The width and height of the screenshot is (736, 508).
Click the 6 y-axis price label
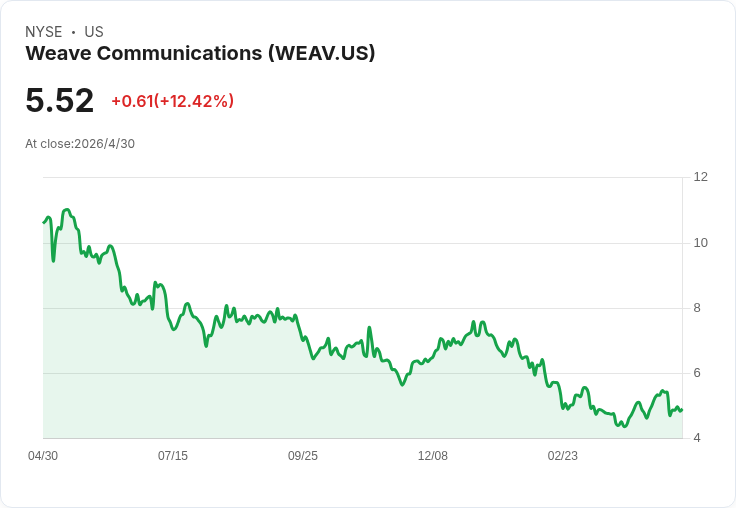(x=697, y=373)
